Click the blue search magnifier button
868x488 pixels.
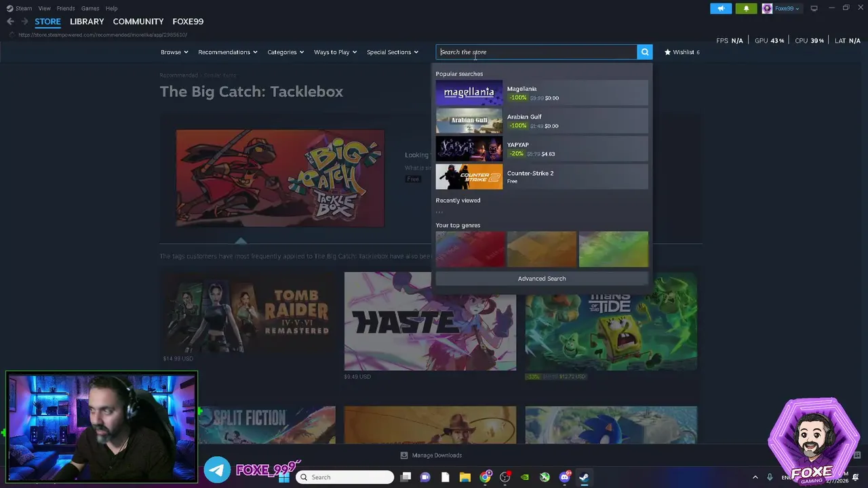645,52
